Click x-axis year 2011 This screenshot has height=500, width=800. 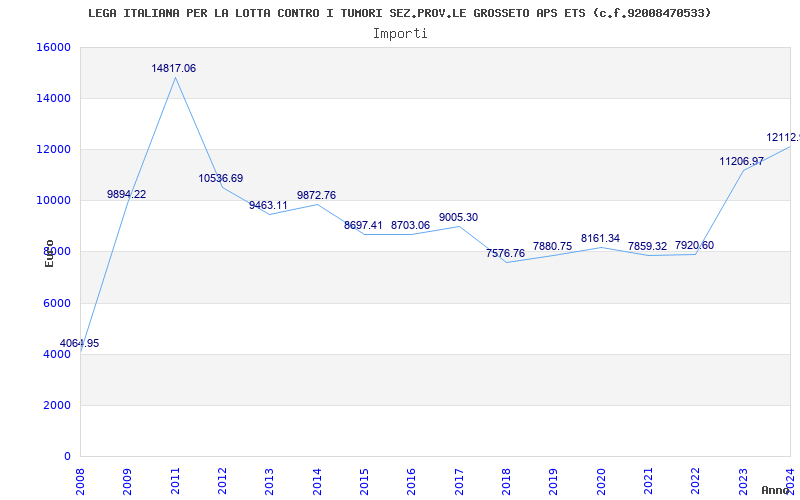pyautogui.click(x=175, y=482)
